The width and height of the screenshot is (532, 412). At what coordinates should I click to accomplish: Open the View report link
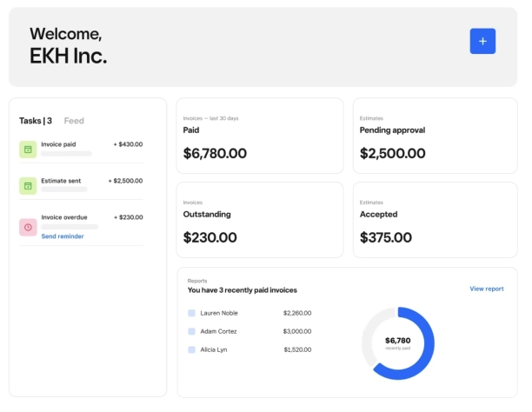pos(486,289)
